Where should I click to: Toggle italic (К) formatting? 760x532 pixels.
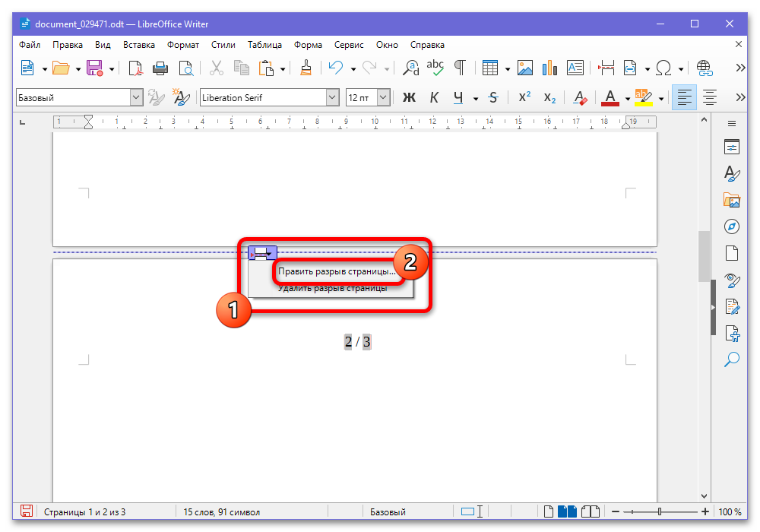(x=434, y=98)
